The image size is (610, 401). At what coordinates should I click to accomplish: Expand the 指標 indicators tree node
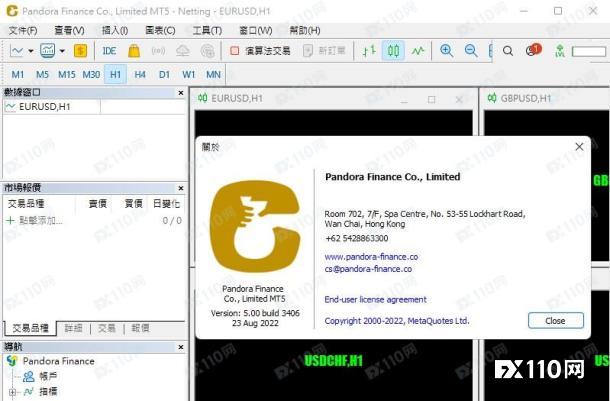pos(12,392)
